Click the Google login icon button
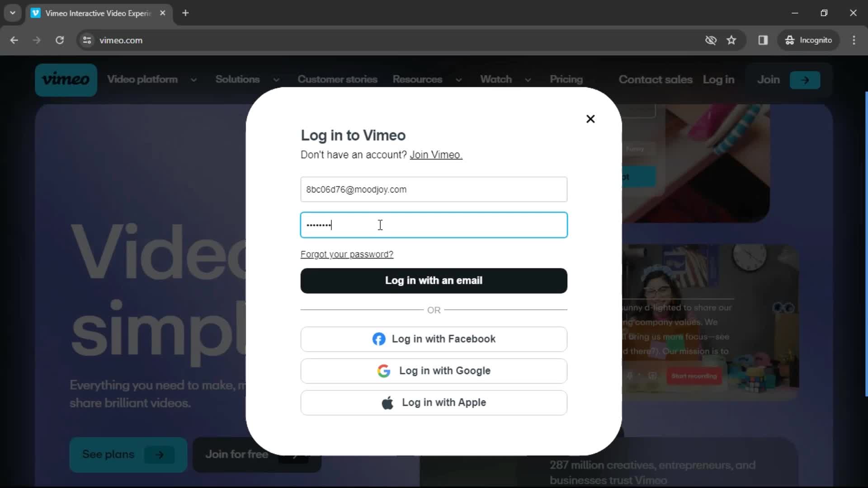 tap(383, 371)
